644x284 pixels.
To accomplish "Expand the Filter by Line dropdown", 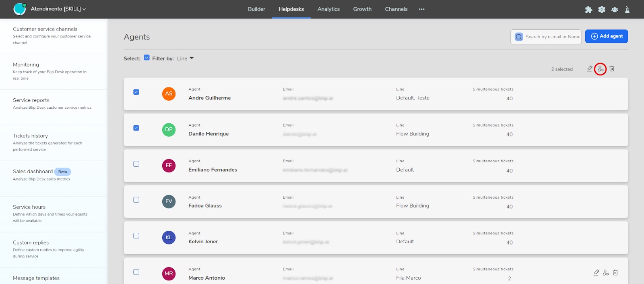I will coord(185,58).
